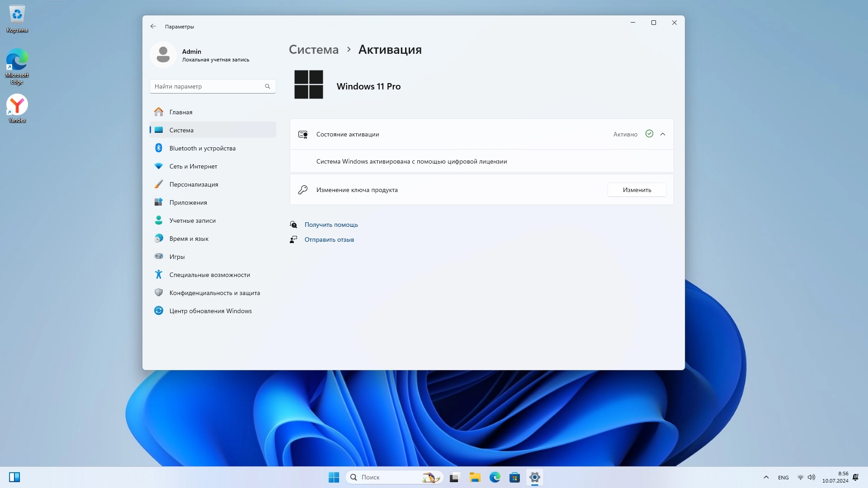Open Персонализация settings

pyautogui.click(x=193, y=184)
